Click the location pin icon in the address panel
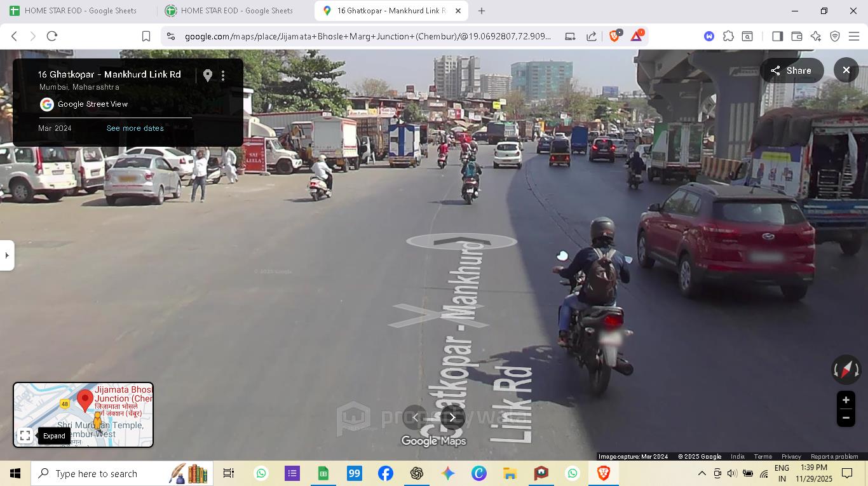The height and width of the screenshot is (486, 868). click(208, 76)
